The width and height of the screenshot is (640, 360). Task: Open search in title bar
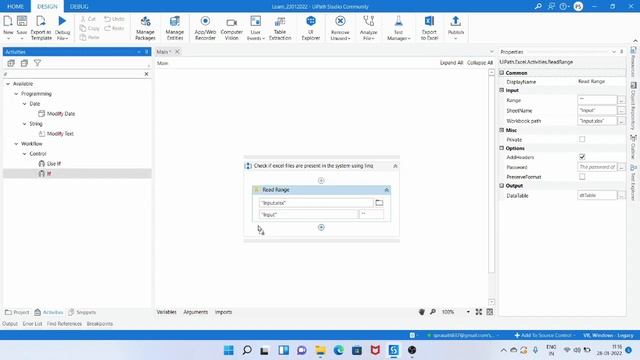click(538, 6)
